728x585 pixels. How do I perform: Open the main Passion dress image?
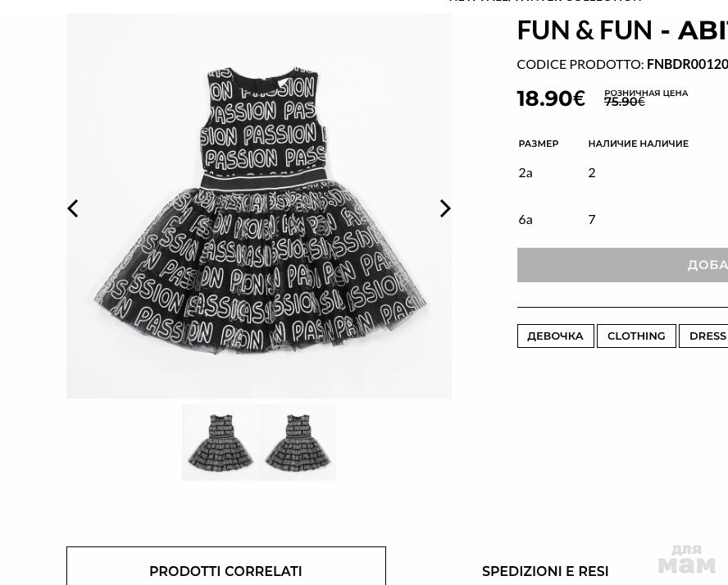pos(259,206)
